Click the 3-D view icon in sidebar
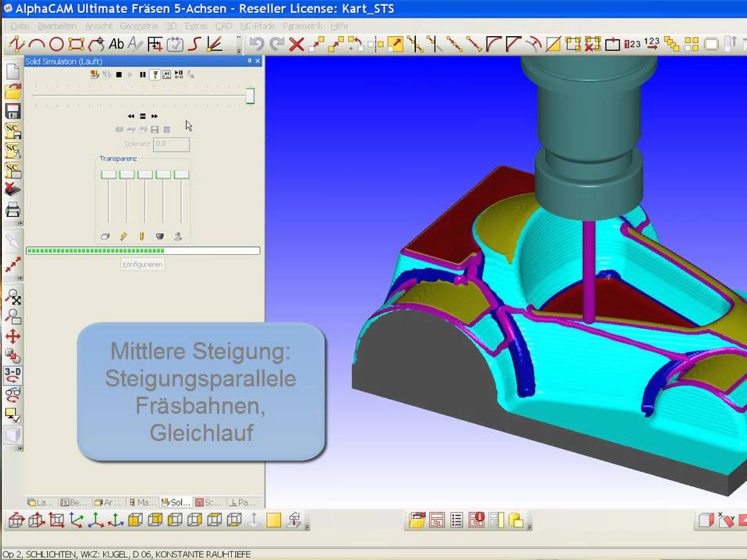 [x=13, y=375]
